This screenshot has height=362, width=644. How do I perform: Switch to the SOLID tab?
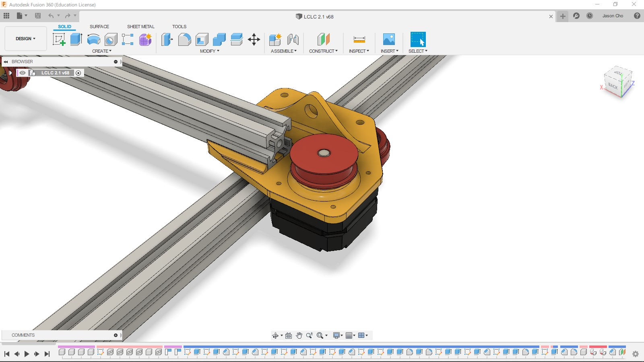(x=64, y=27)
